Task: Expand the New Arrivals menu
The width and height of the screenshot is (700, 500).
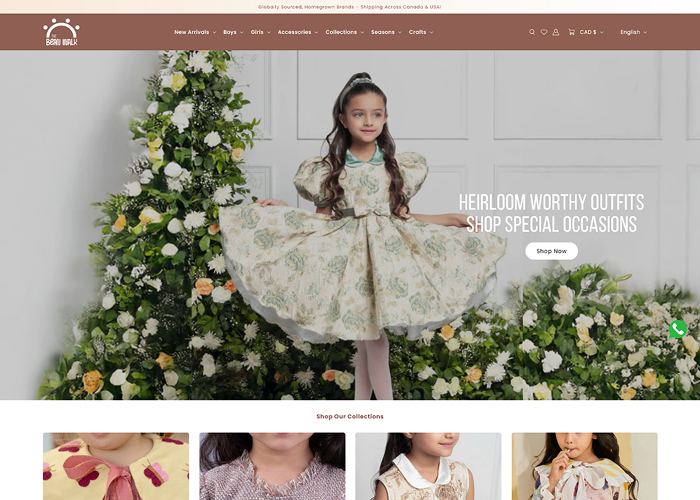Action: [194, 32]
